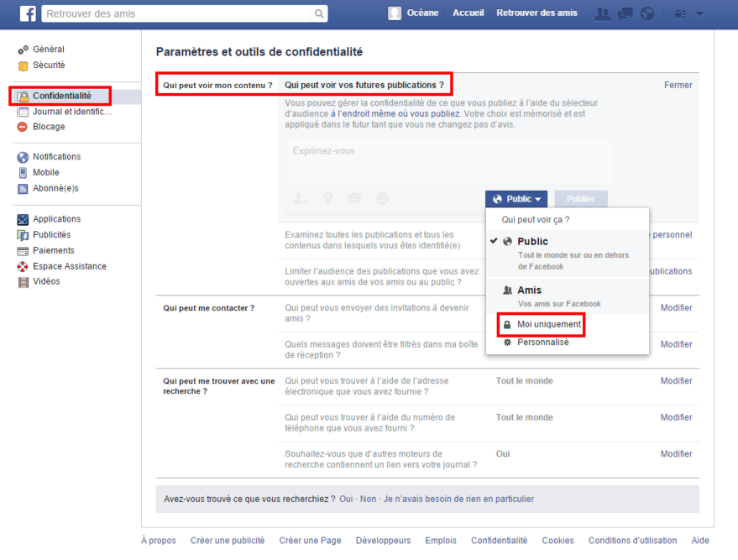
Task: Open Aide footer link
Action: 700,541
